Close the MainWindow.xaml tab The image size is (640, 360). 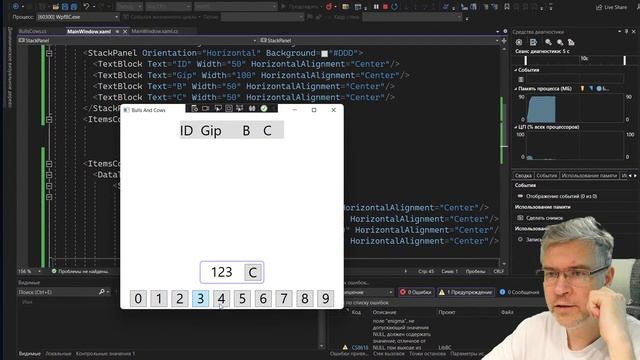point(125,31)
